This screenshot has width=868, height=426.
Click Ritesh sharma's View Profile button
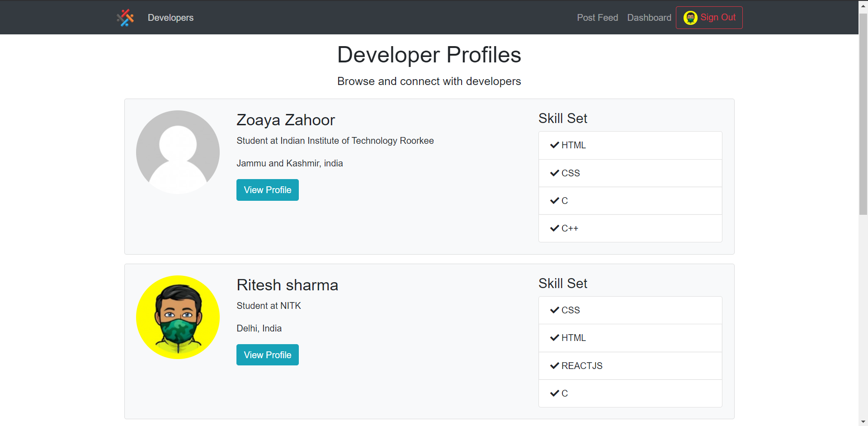pyautogui.click(x=267, y=355)
